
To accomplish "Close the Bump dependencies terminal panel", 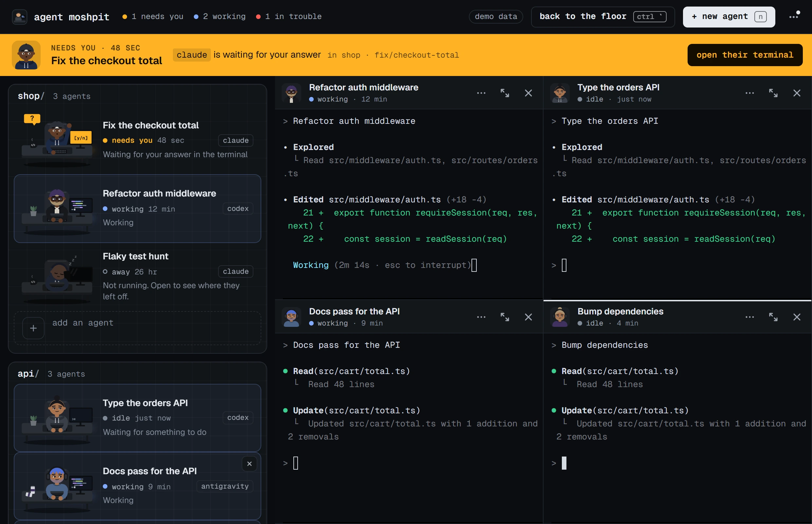I will [797, 317].
